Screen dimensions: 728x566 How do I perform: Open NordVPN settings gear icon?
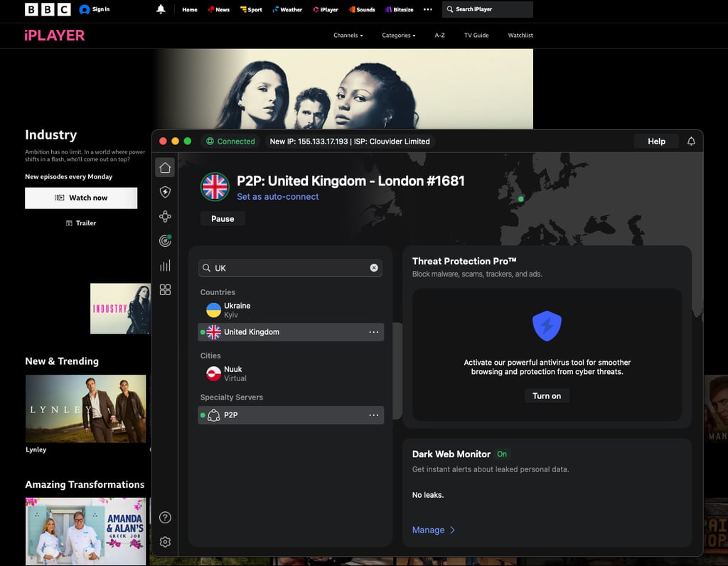165,541
